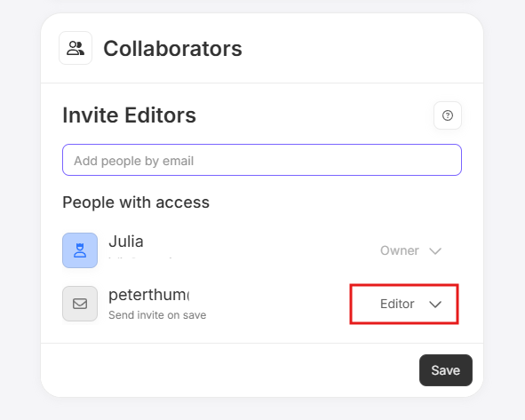Select the Editor role text
This screenshot has height=420, width=525.
[x=397, y=304]
